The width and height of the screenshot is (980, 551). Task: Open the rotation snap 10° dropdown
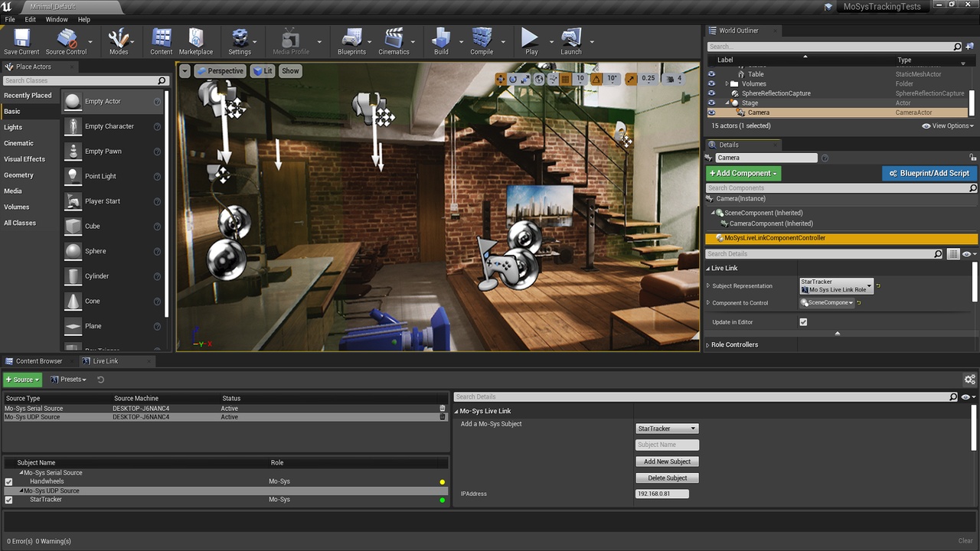click(x=612, y=79)
